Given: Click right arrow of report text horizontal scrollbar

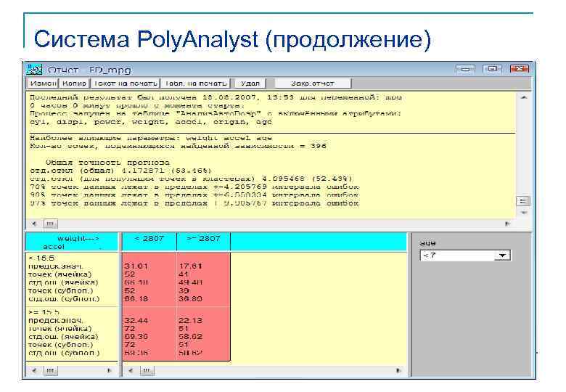Looking at the screenshot, I should 507,224.
